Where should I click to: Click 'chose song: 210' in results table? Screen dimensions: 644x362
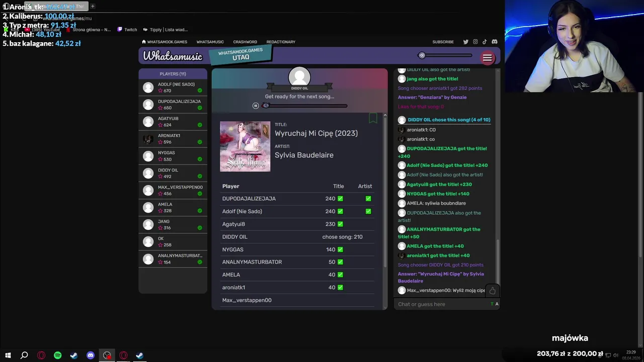342,237
